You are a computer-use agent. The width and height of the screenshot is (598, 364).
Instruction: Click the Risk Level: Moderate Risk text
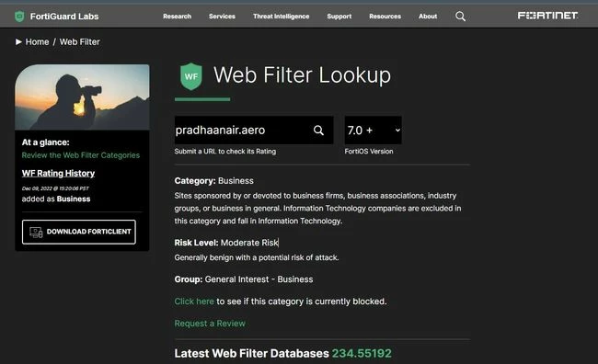[226, 243]
